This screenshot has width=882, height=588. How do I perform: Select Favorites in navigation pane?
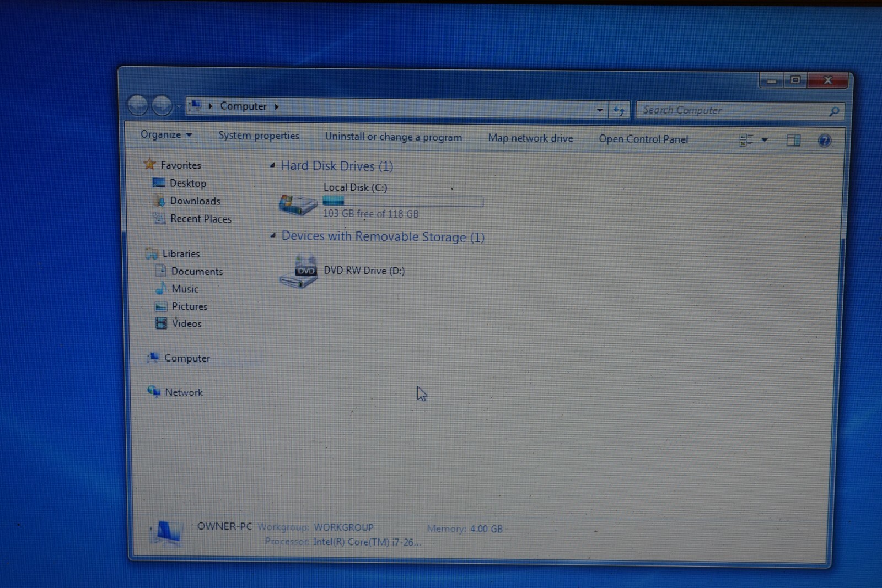181,165
